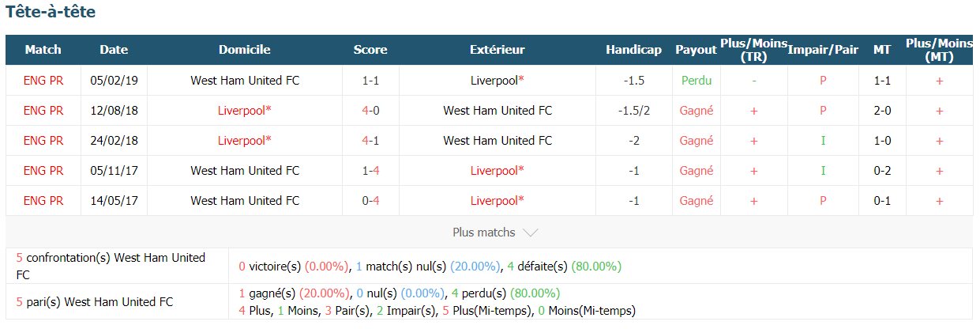Image resolution: width=980 pixels, height=329 pixels.
Task: Select the green I marker on 24/02/18 row
Action: click(x=823, y=141)
